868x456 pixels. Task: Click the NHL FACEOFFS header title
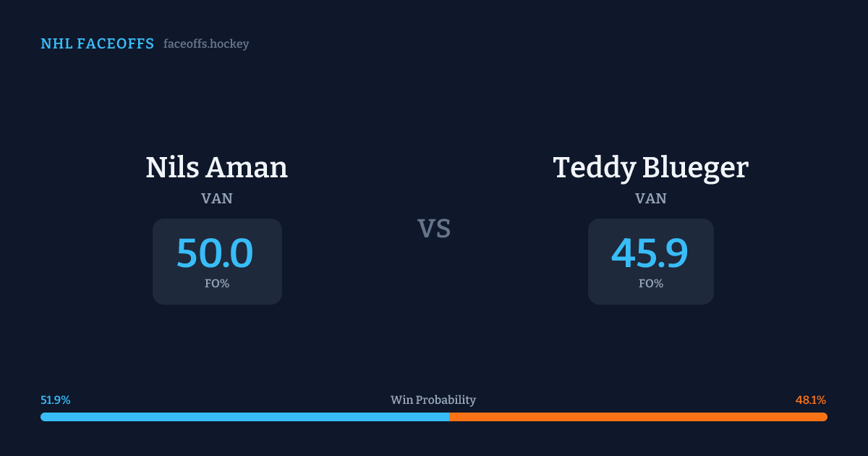click(97, 44)
